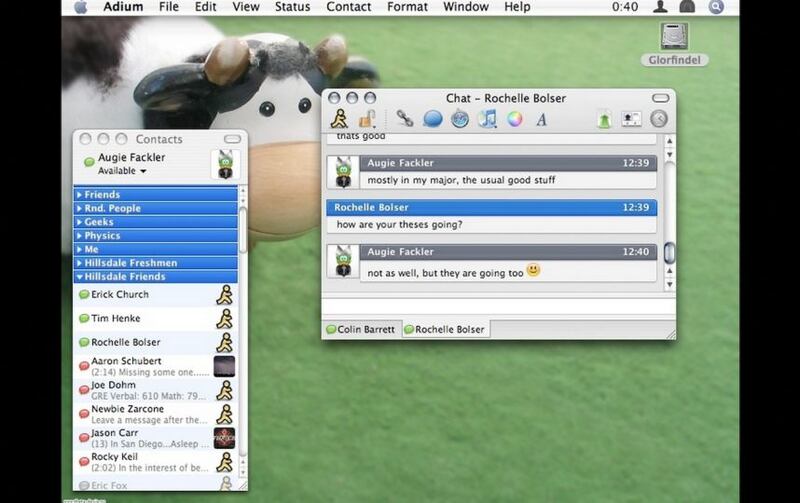This screenshot has width=800, height=503.
Task: Click the padlock encryption icon in chat toolbar
Action: click(367, 119)
